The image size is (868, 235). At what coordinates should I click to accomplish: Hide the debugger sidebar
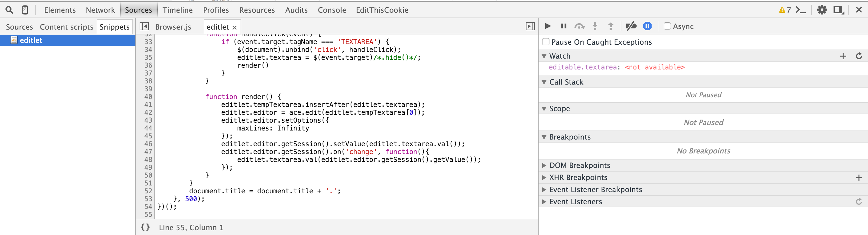[x=530, y=26]
